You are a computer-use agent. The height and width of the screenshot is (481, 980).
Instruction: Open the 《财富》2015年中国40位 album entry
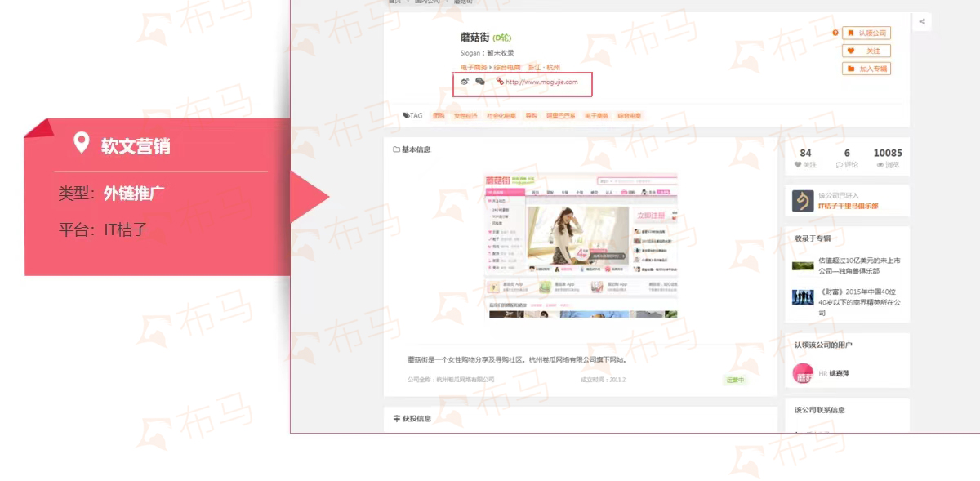tap(859, 301)
